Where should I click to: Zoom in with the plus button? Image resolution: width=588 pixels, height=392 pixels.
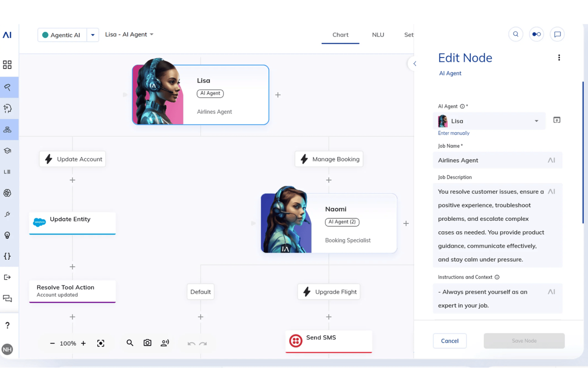click(83, 343)
